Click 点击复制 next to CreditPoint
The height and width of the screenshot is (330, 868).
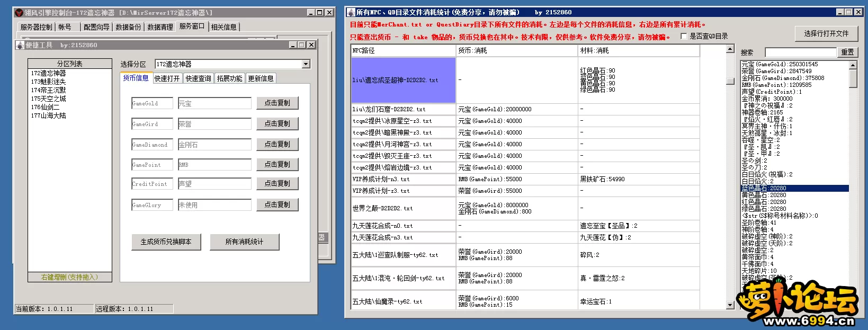click(x=278, y=183)
